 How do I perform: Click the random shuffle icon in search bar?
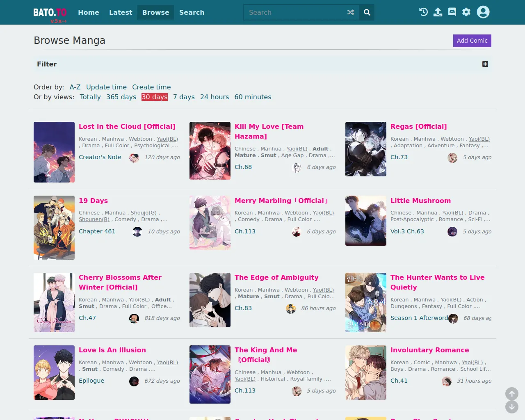[x=350, y=12]
